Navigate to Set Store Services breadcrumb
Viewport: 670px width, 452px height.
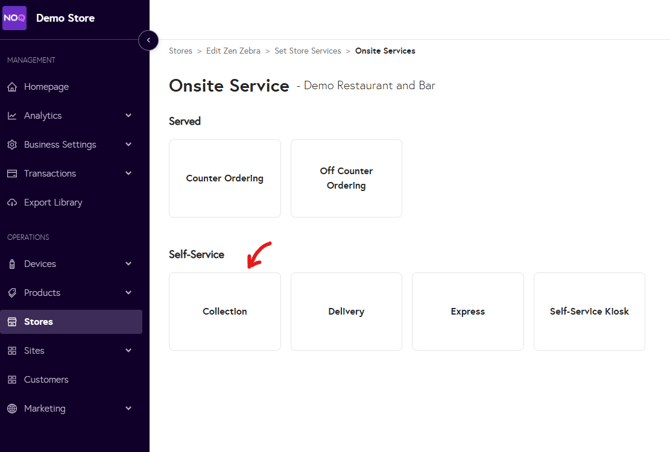(307, 51)
